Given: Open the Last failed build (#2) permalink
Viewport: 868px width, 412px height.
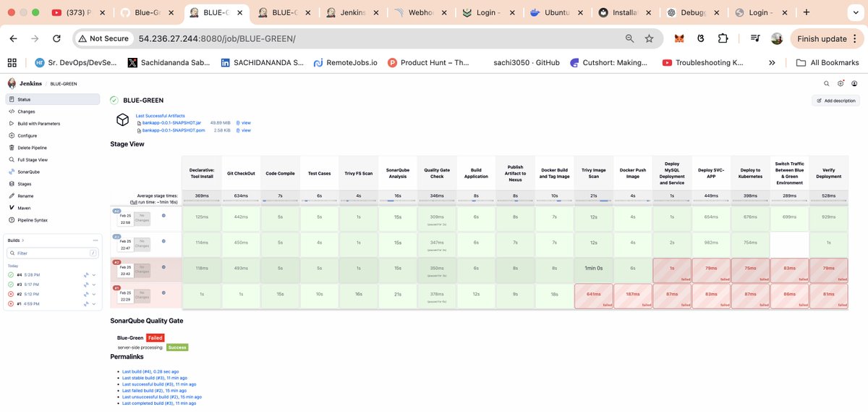Looking at the screenshot, I should 154,390.
